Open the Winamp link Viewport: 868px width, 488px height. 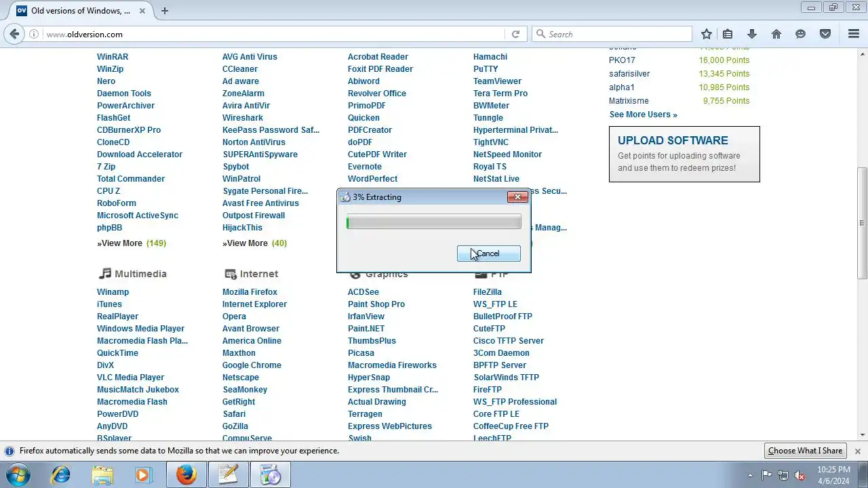point(113,292)
